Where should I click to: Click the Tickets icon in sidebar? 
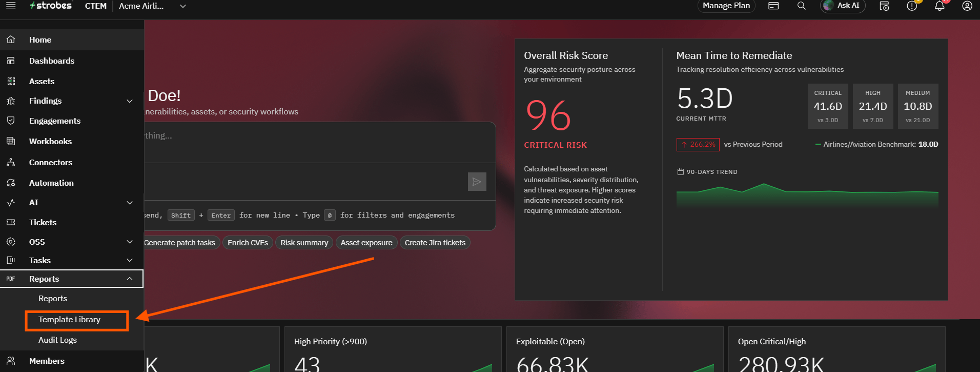pyautogui.click(x=11, y=222)
